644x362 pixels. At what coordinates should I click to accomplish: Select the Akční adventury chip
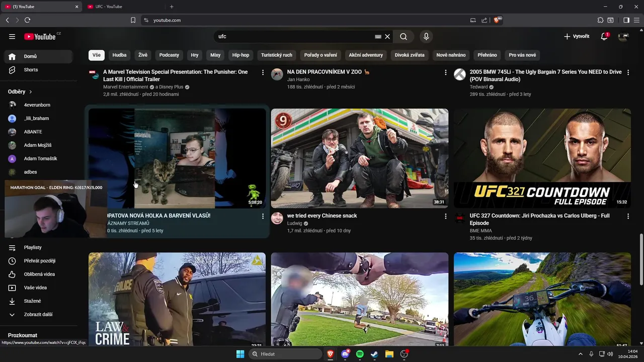point(366,55)
